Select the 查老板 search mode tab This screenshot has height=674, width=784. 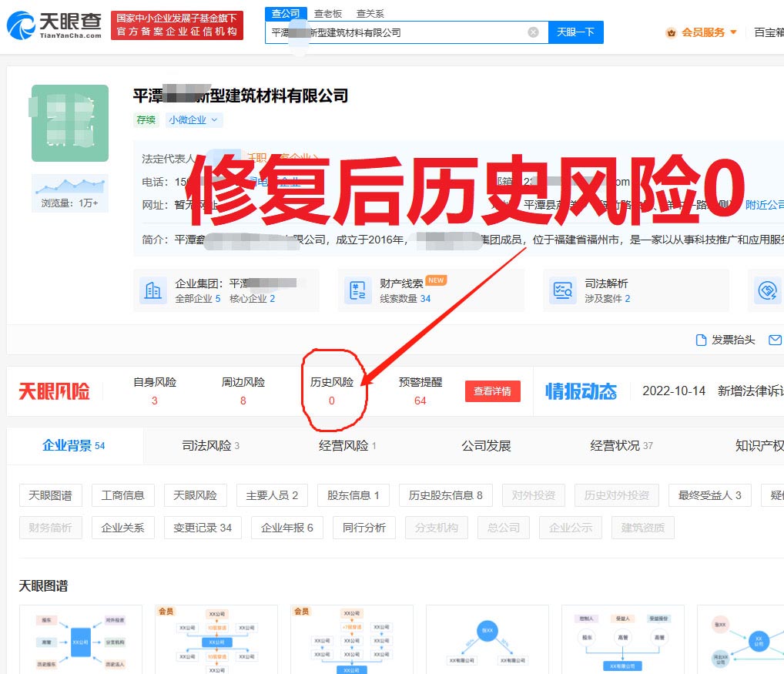(329, 14)
